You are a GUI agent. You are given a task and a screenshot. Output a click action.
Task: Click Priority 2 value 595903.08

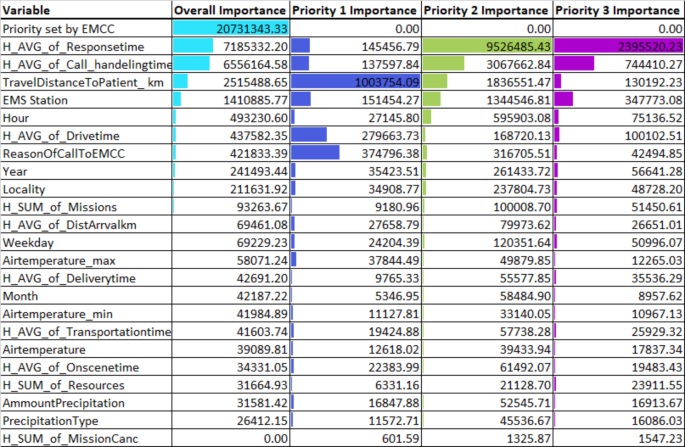(x=522, y=118)
